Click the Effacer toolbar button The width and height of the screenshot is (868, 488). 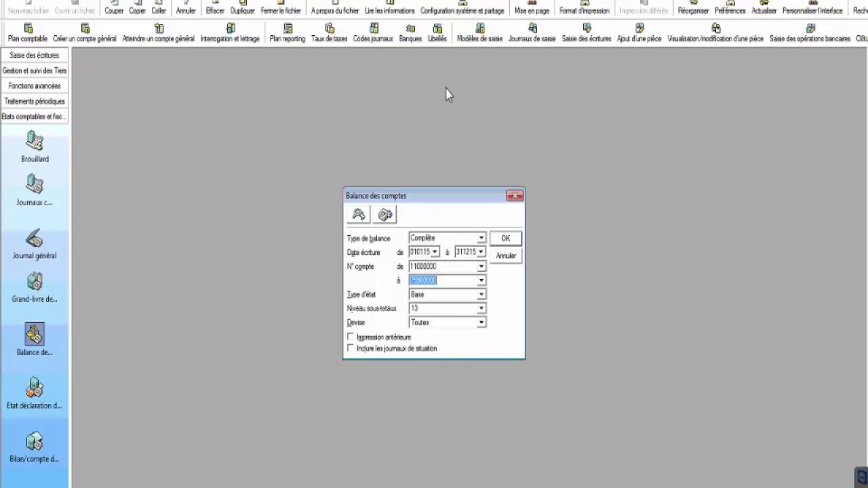[215, 8]
